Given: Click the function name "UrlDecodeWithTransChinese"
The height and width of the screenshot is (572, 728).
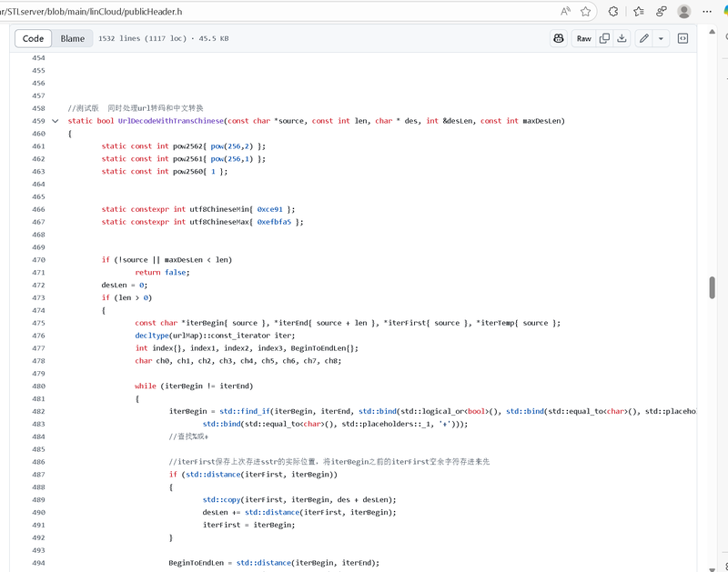Looking at the screenshot, I should (x=171, y=121).
